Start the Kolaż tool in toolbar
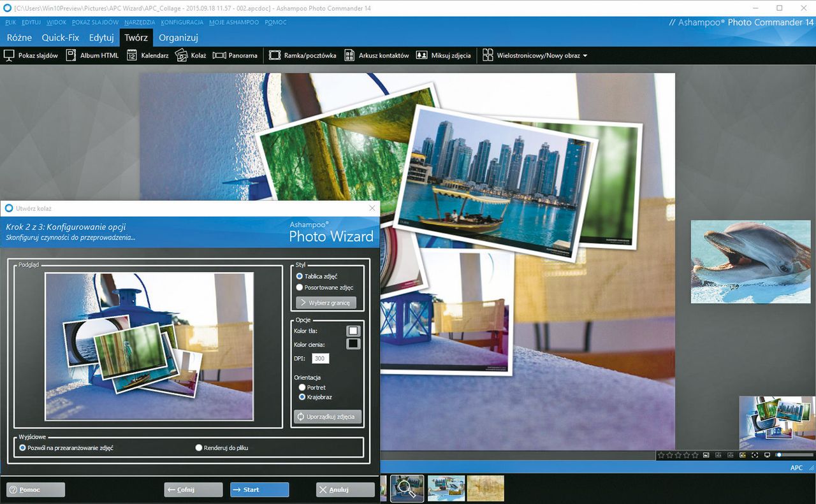Image resolution: width=816 pixels, height=504 pixels. pos(191,55)
